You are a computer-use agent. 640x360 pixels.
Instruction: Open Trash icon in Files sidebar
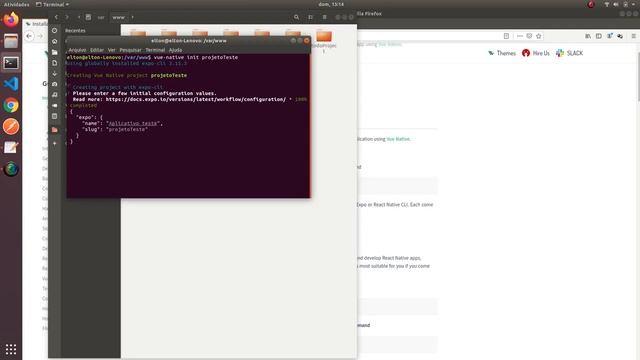tap(55, 116)
